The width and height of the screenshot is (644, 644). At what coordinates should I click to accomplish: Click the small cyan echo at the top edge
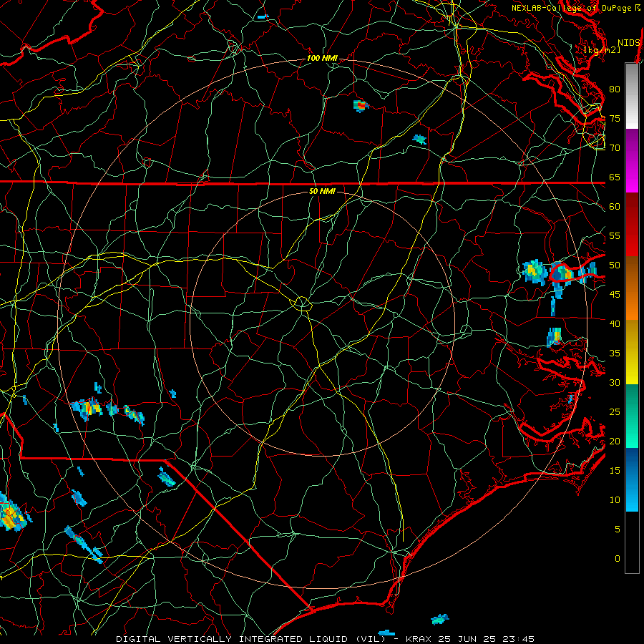pyautogui.click(x=263, y=17)
